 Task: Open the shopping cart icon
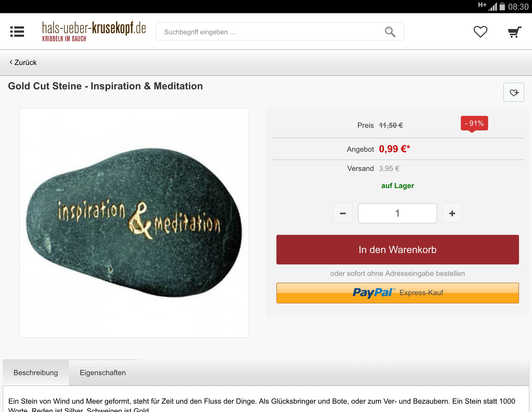pos(515,32)
